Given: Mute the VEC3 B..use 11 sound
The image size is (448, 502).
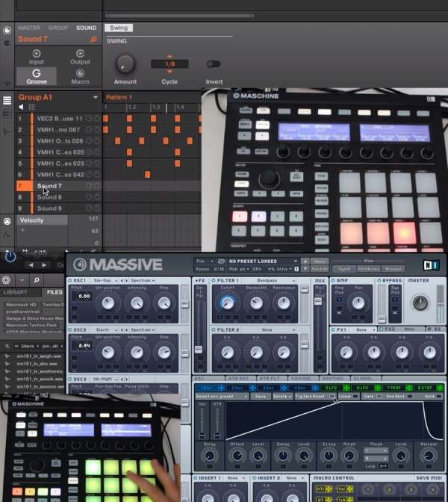Looking at the screenshot, I should click(x=89, y=119).
